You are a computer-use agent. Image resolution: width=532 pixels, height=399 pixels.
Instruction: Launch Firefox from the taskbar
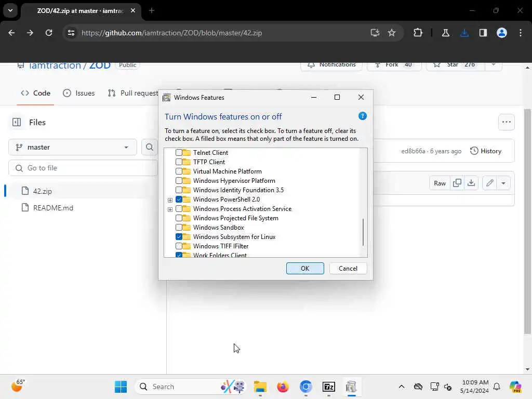pos(283,387)
